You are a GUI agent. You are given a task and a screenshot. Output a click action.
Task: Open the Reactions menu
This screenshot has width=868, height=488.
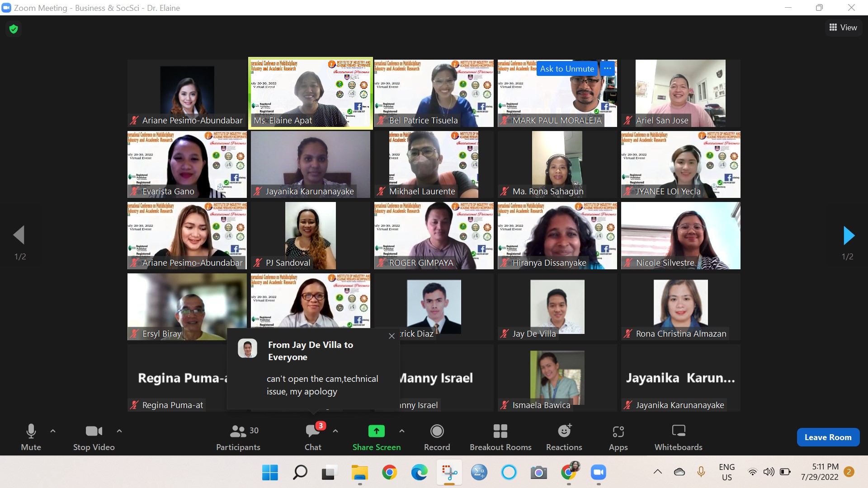coord(564,431)
